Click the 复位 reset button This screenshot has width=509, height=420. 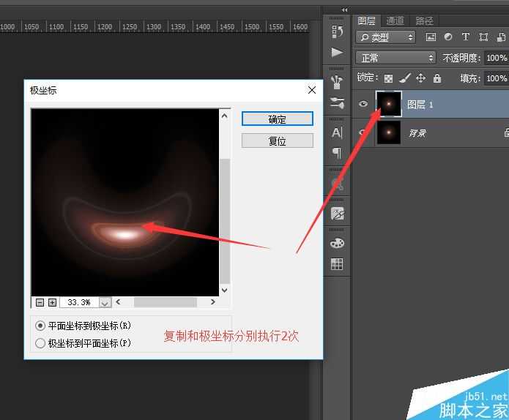click(277, 141)
